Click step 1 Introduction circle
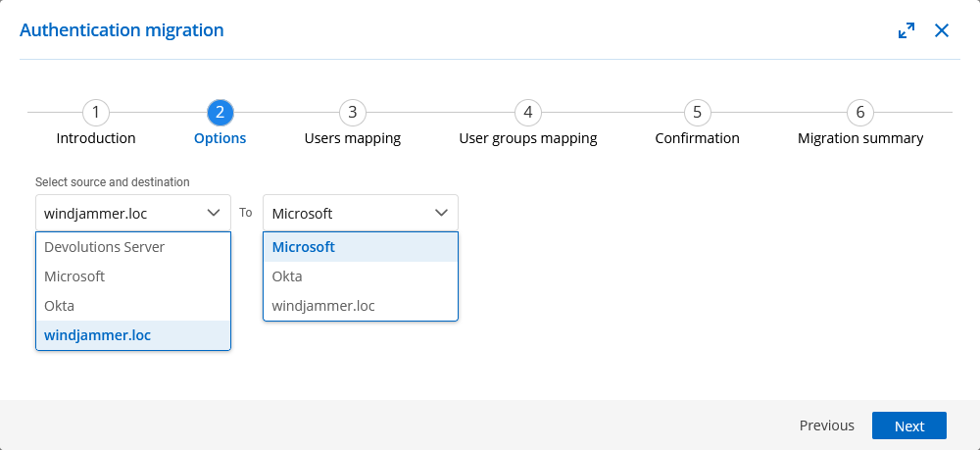This screenshot has width=980, height=450. tap(96, 113)
